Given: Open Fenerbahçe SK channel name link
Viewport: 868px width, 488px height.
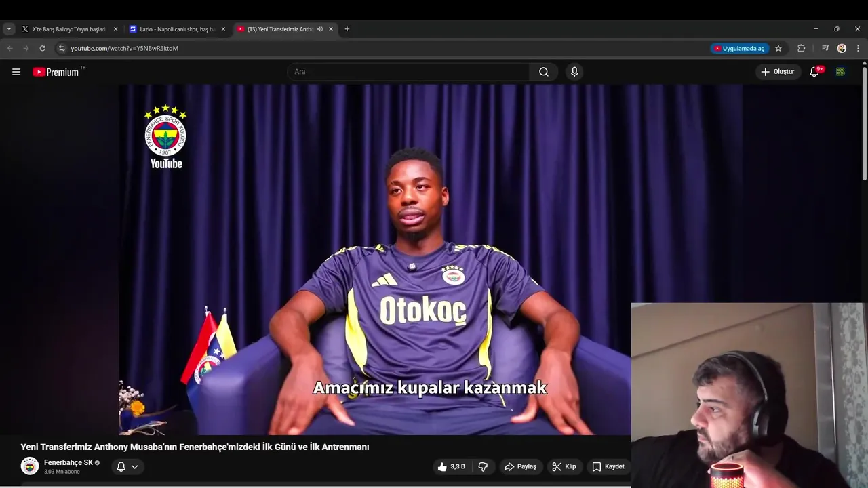Looking at the screenshot, I should [68, 462].
